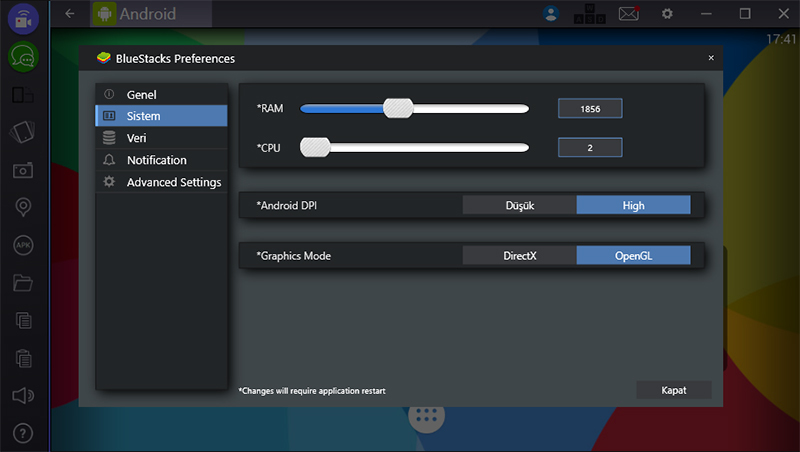Open the location pin icon
Screen dimensions: 800x452
tap(23, 207)
